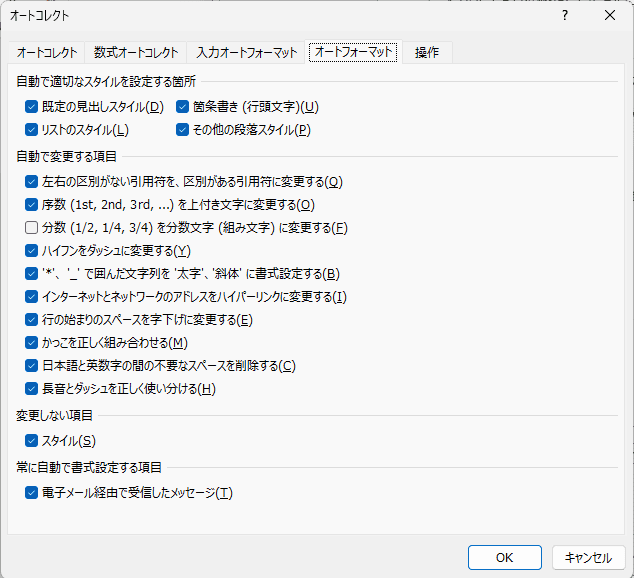634x578 pixels.
Task: Select the 入力オートフォーマット tab
Action: [246, 53]
